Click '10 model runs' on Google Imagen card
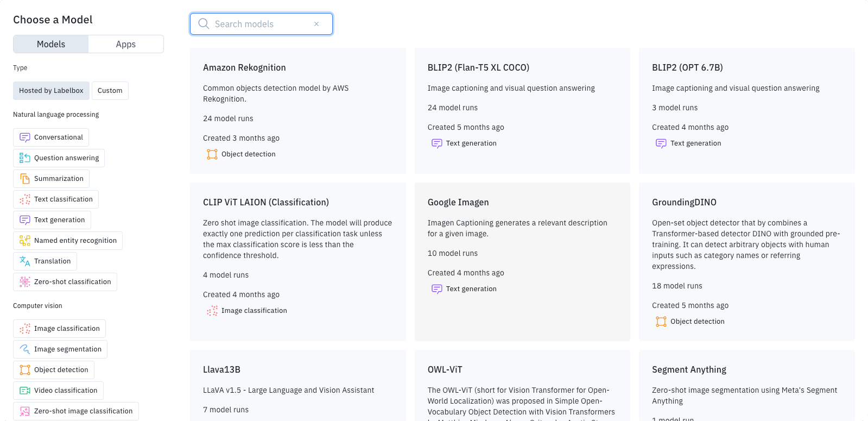868x421 pixels. click(453, 253)
